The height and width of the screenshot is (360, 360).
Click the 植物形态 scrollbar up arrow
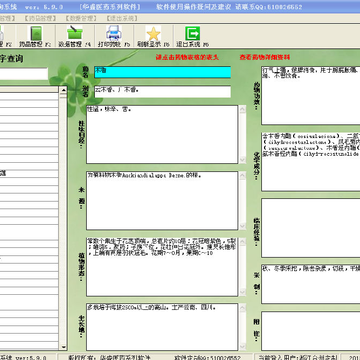coord(243,241)
